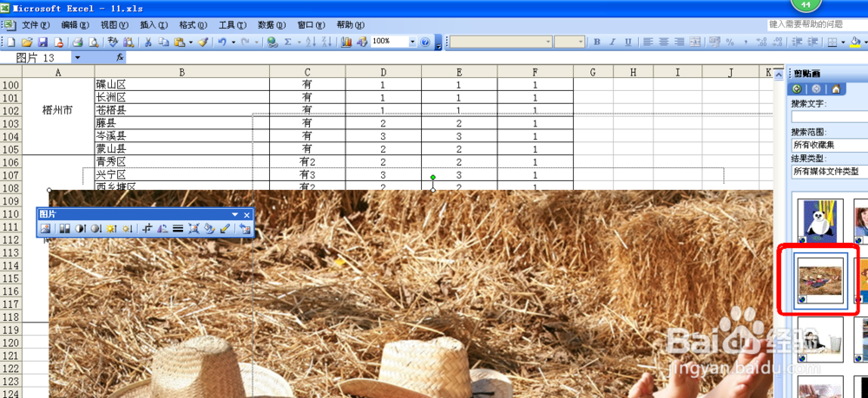Open the Color mode button on Picture toolbar
The width and height of the screenshot is (868, 398).
tap(65, 228)
